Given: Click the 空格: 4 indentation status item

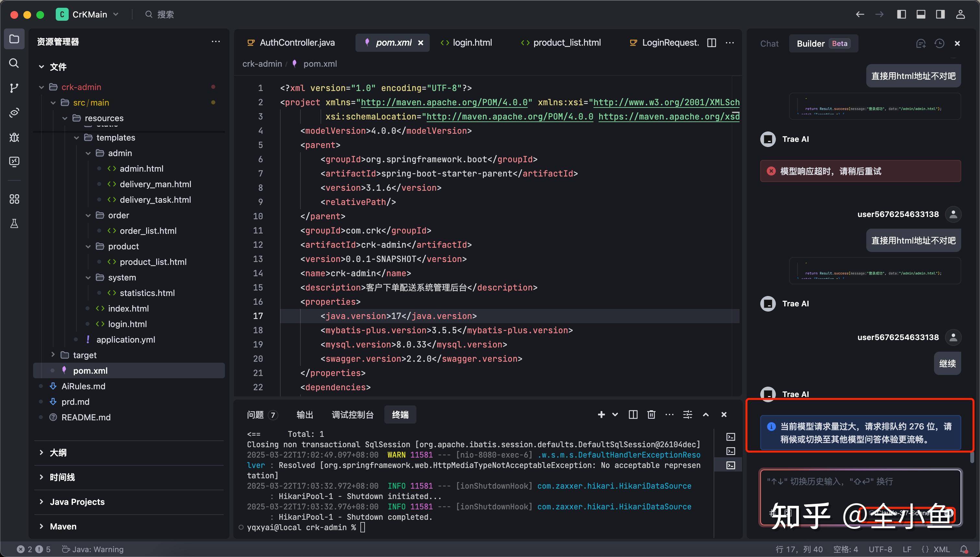Looking at the screenshot, I should 846,549.
